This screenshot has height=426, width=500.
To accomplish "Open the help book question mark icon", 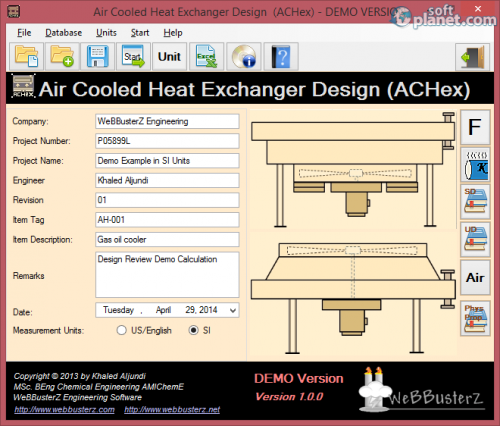I will pyautogui.click(x=281, y=56).
